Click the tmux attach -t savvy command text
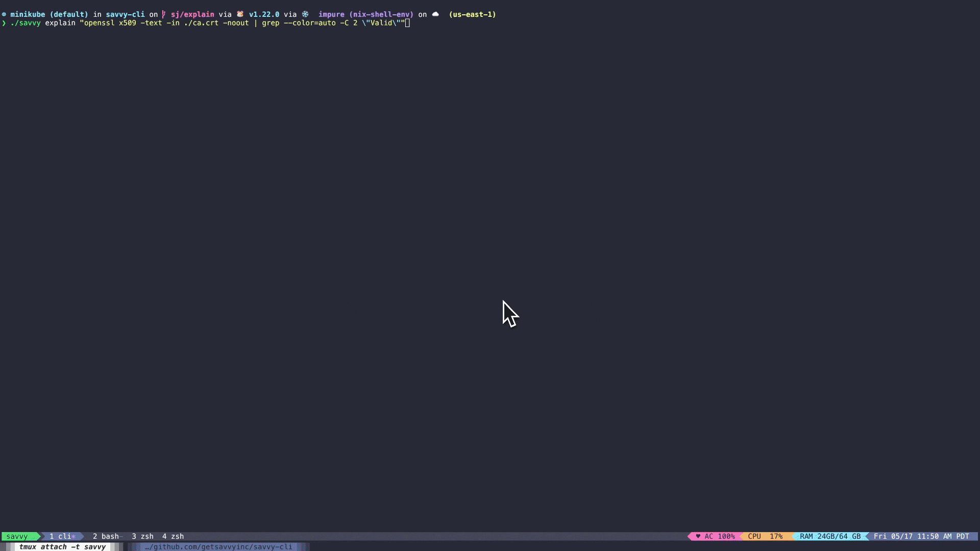Viewport: 980px width, 551px height. pos(62,546)
